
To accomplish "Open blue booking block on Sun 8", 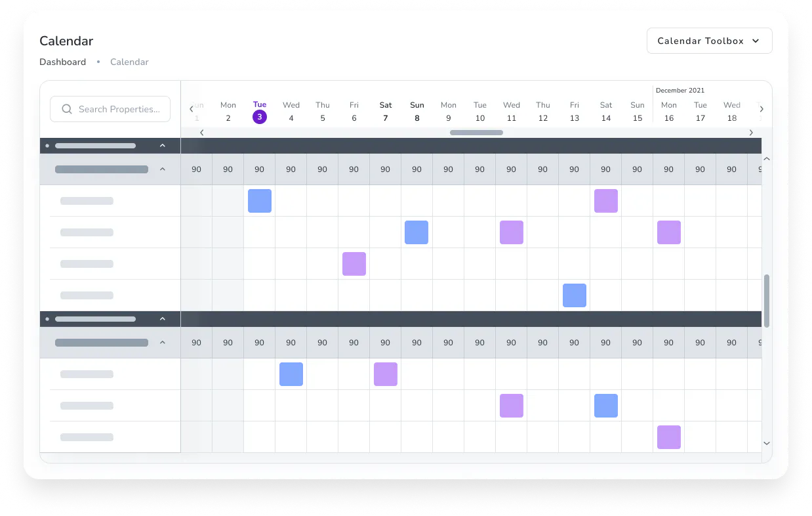I will (416, 232).
